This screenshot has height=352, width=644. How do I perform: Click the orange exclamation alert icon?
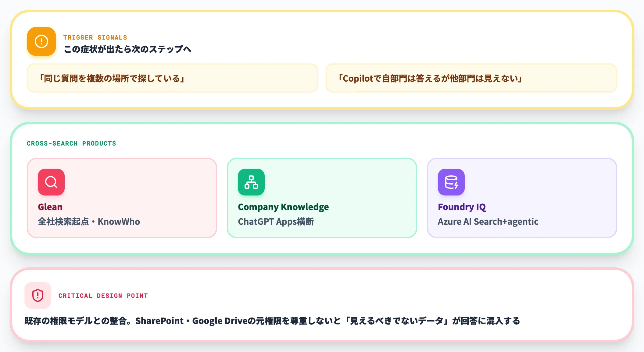[41, 41]
